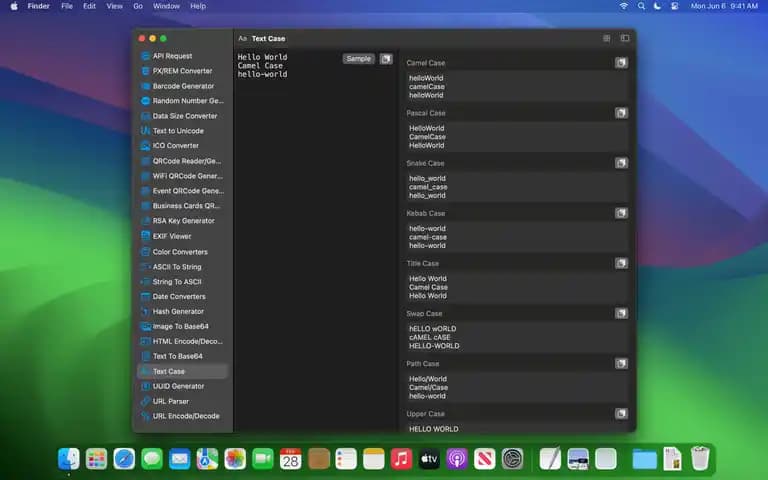Open the Window menu in menu bar

(x=166, y=6)
